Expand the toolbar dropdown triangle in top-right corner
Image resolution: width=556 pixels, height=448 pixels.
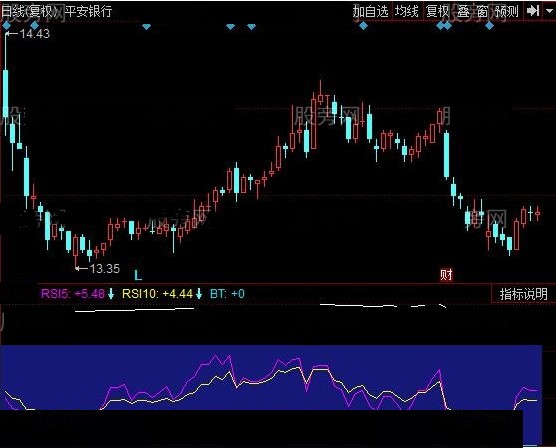pos(550,12)
